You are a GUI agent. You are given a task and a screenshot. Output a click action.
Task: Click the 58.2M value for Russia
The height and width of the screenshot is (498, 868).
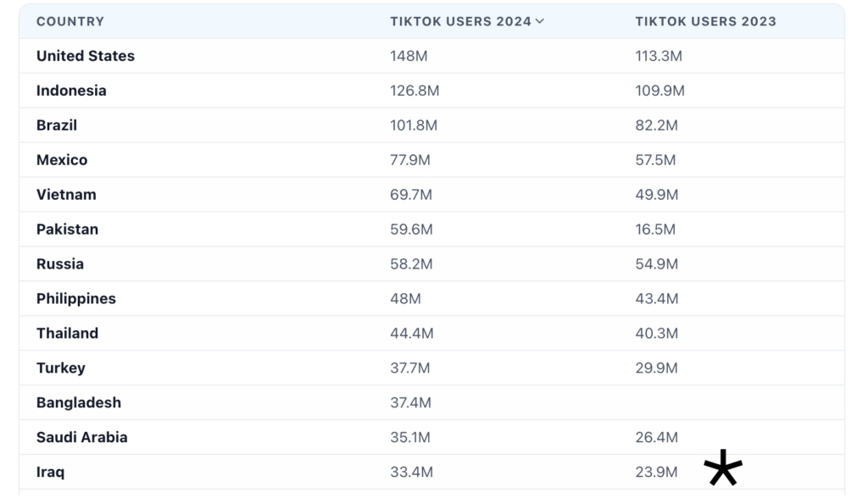411,264
